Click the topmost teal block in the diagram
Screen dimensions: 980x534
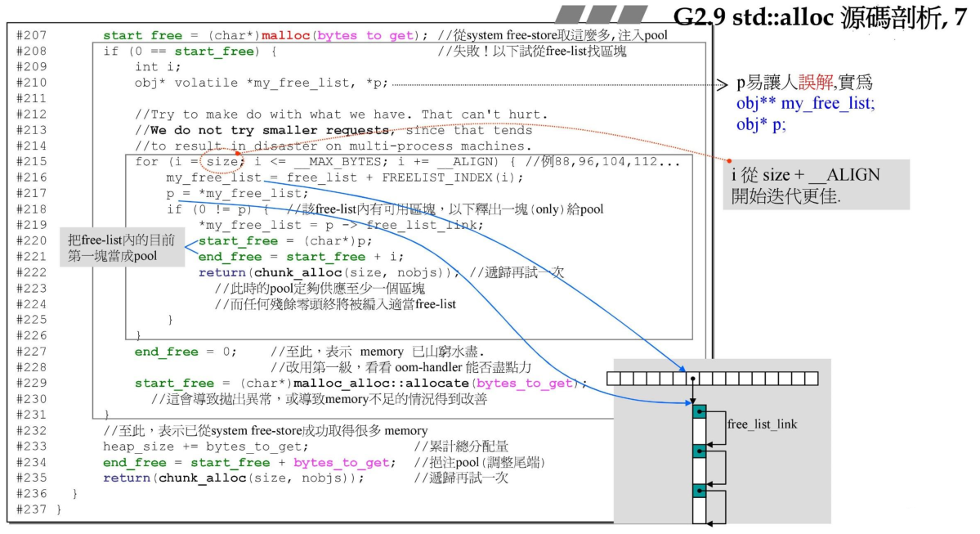click(699, 411)
